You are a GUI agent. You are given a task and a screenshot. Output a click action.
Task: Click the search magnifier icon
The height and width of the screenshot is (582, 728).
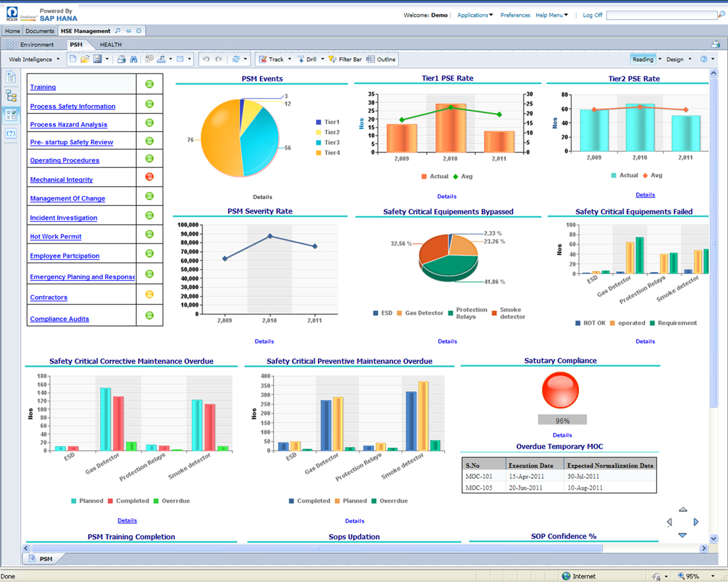tap(722, 15)
